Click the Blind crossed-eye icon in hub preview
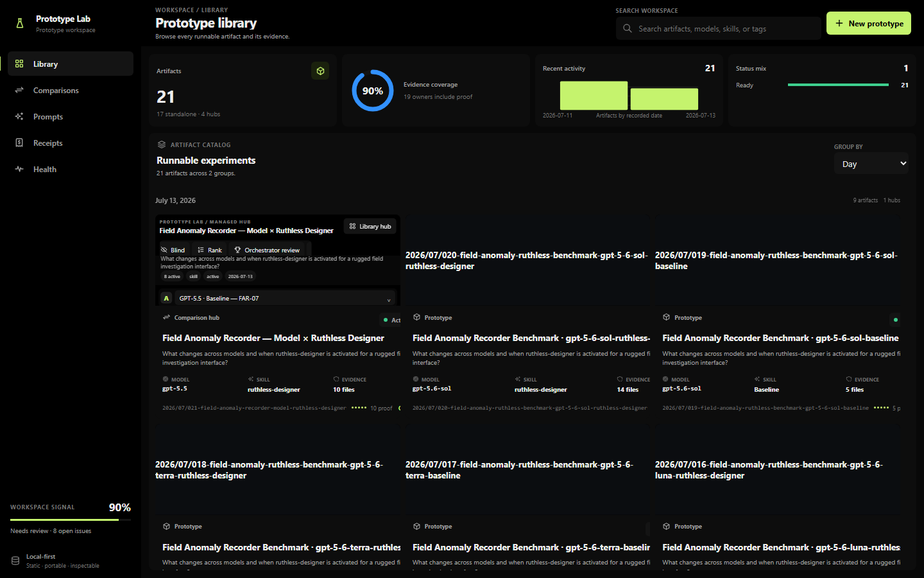The width and height of the screenshot is (924, 578). point(164,250)
